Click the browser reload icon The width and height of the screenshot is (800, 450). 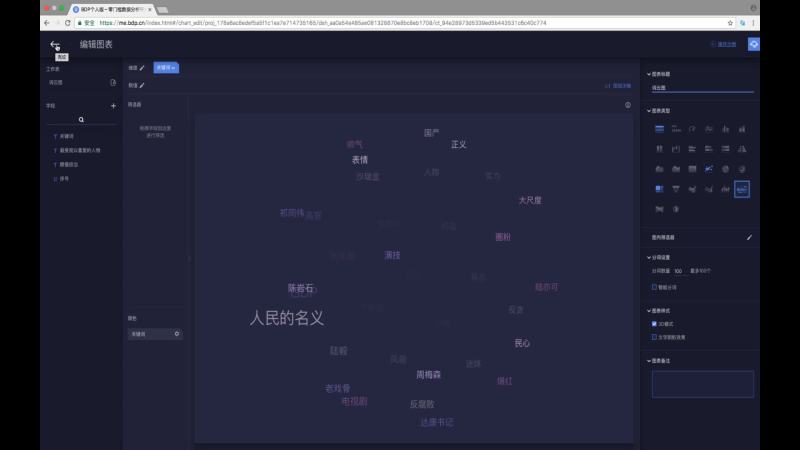pos(67,23)
